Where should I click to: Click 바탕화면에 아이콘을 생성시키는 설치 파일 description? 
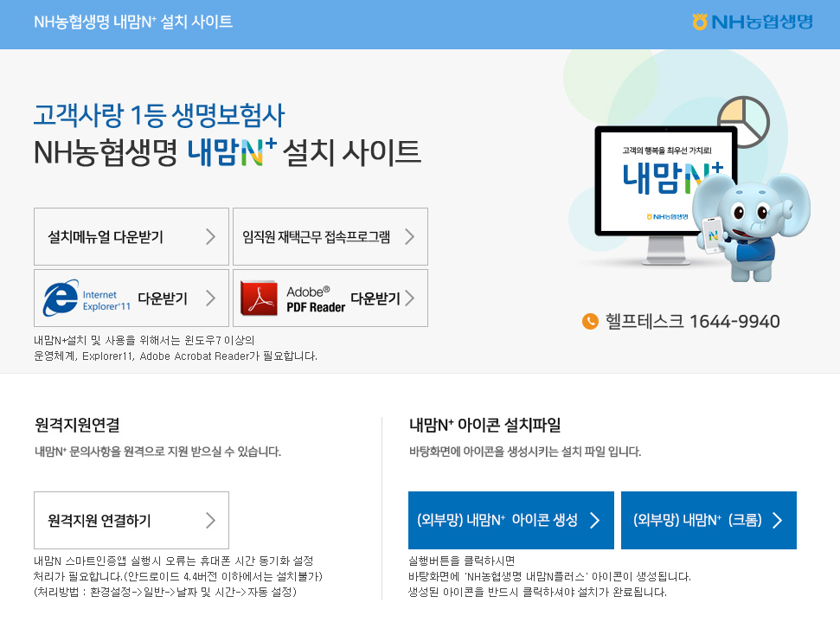tap(525, 452)
